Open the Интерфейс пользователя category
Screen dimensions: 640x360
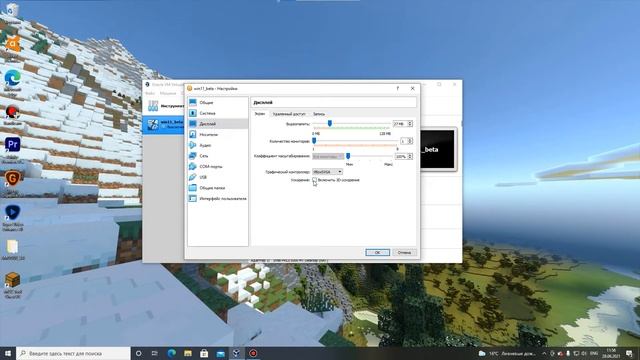click(218, 198)
